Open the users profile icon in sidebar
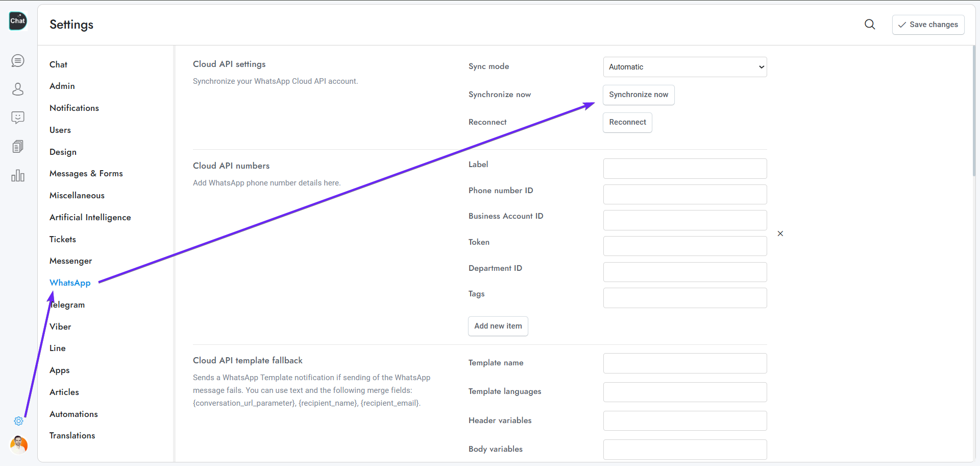The height and width of the screenshot is (466, 980). click(x=18, y=89)
